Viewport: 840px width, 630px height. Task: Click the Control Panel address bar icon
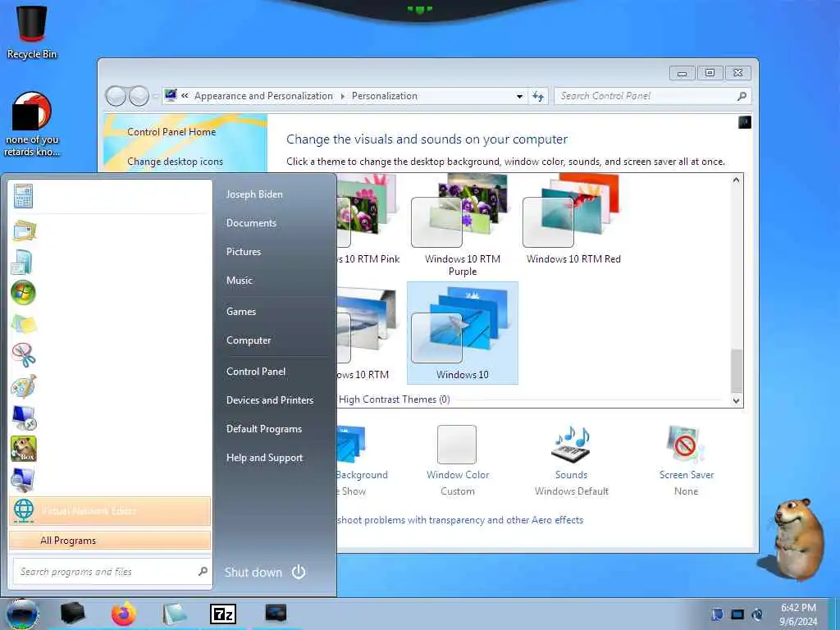coord(171,95)
